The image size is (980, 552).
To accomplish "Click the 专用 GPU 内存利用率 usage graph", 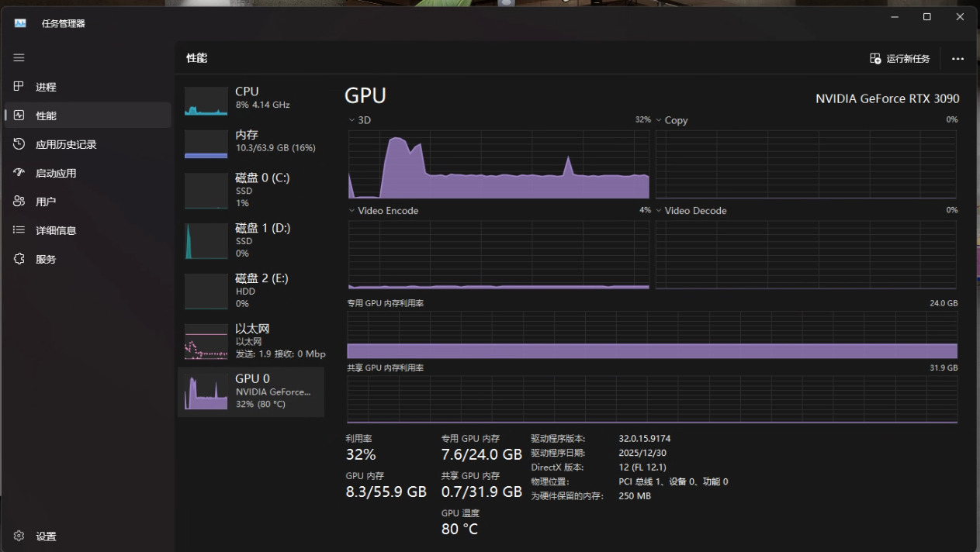I will 652,335.
